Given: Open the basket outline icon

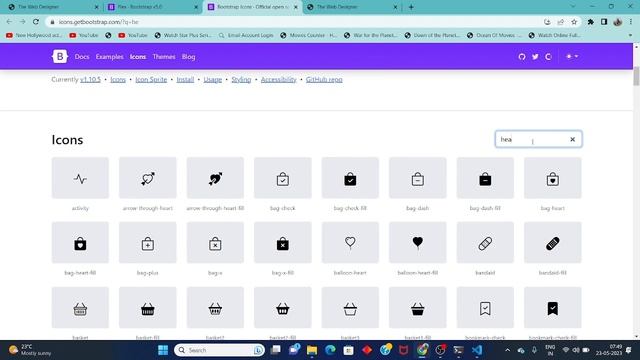Looking at the screenshot, I should coord(80,308).
